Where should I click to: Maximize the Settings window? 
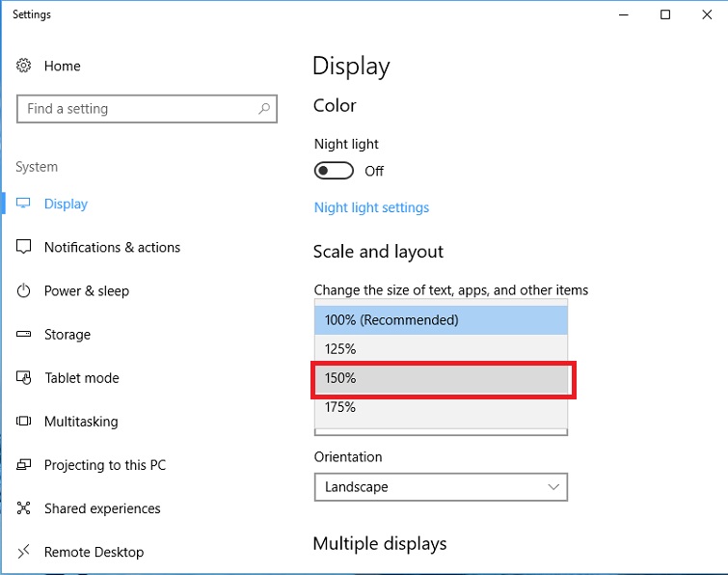click(x=665, y=14)
